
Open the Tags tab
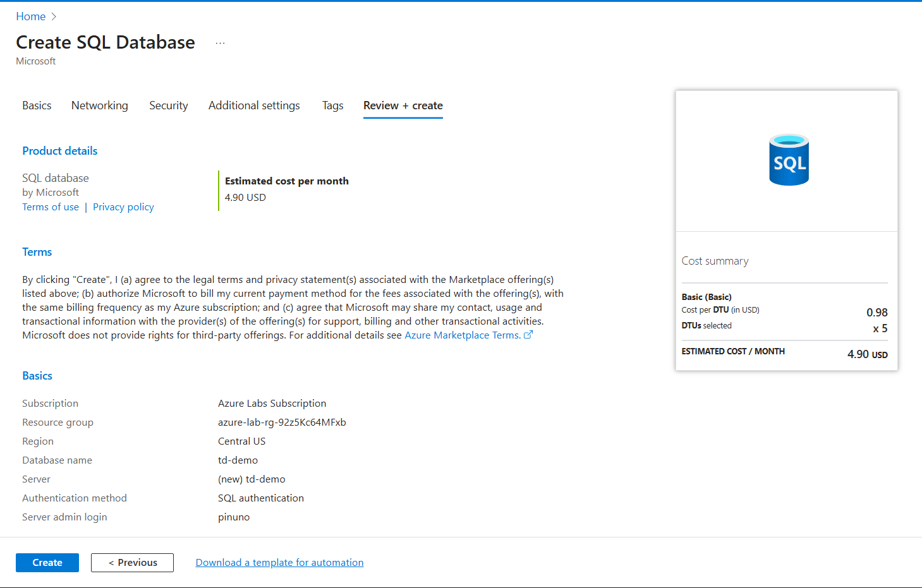[332, 105]
